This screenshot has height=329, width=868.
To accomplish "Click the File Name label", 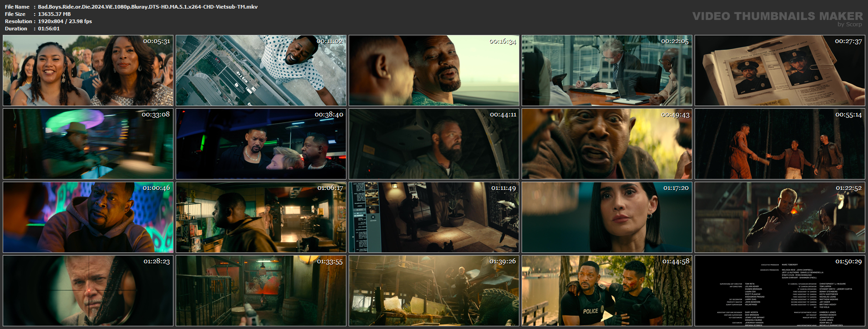I will tap(17, 7).
